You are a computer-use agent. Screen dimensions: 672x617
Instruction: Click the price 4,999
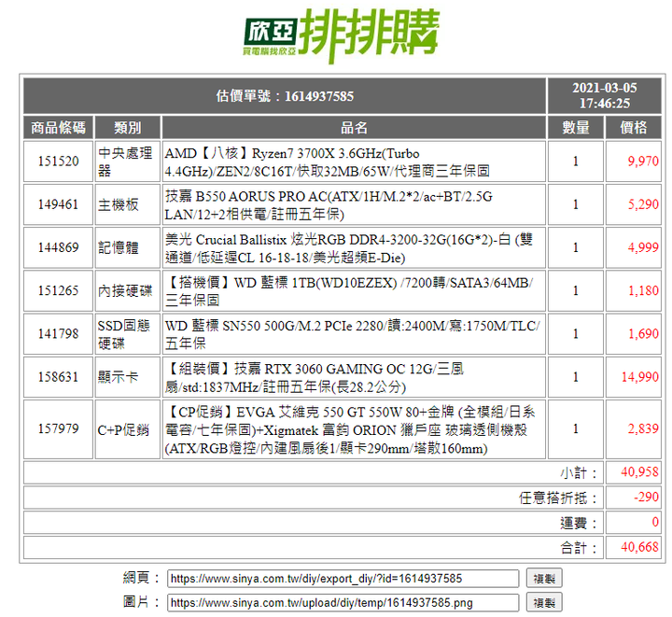(x=643, y=247)
